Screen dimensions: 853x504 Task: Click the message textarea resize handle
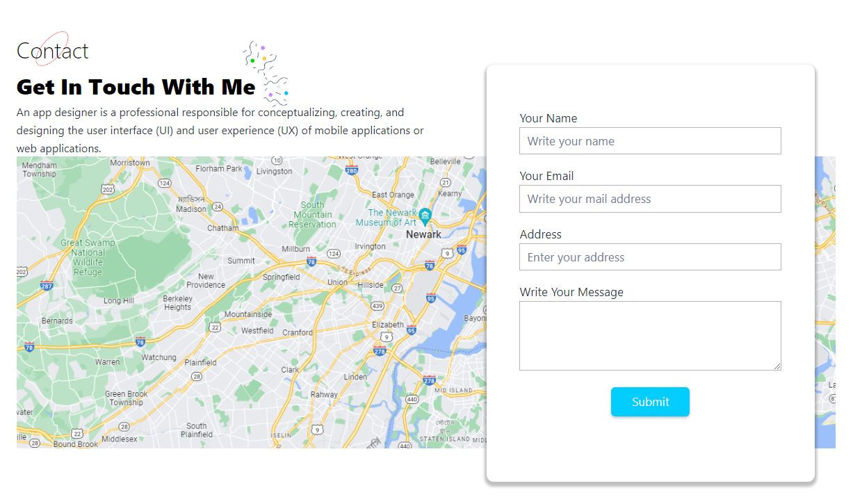pyautogui.click(x=777, y=366)
